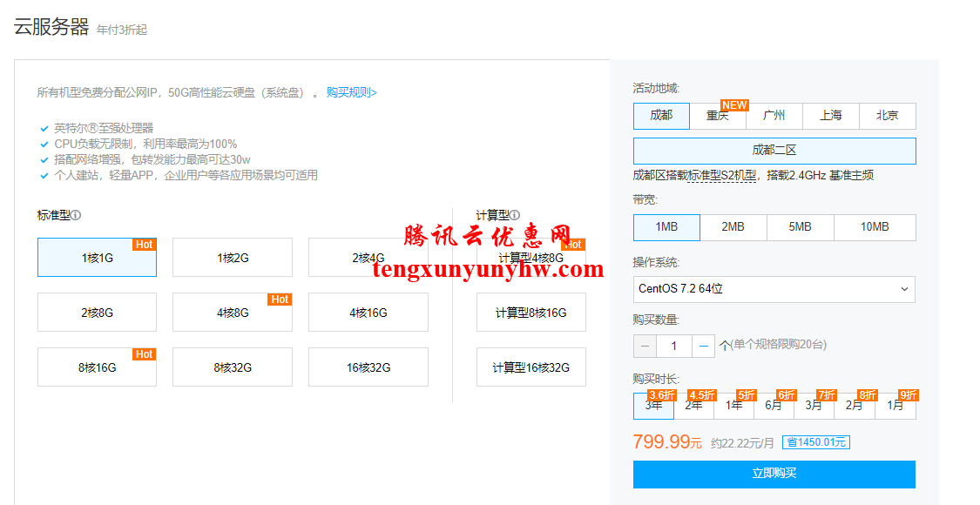Screen dimensions: 980x505
Task: Click the 省1450.01元 savings badge
Action: (x=816, y=442)
